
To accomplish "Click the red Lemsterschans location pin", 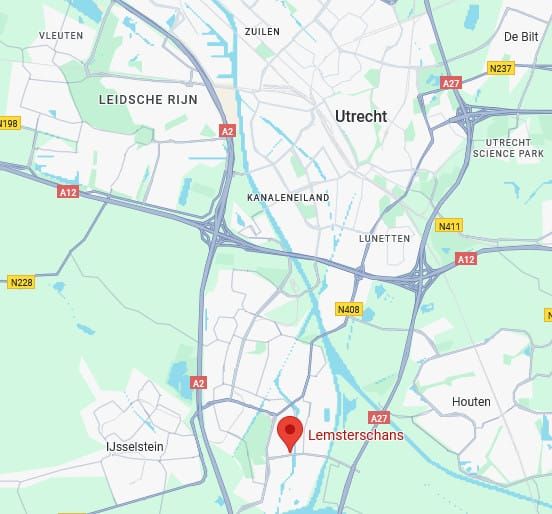I will 290,434.
